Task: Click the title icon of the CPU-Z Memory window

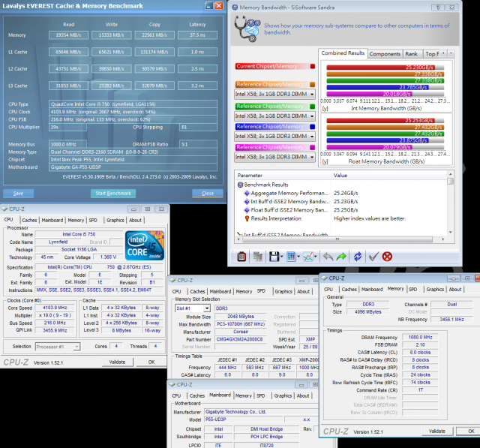Action: (324, 278)
